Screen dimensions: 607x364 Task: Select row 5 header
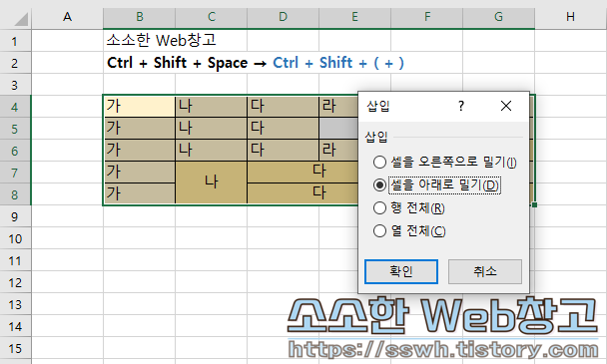(x=15, y=129)
